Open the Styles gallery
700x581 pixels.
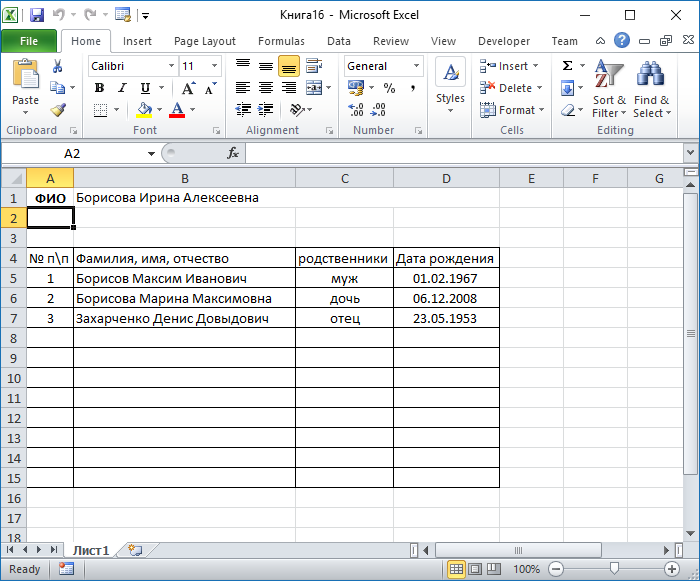[x=450, y=85]
